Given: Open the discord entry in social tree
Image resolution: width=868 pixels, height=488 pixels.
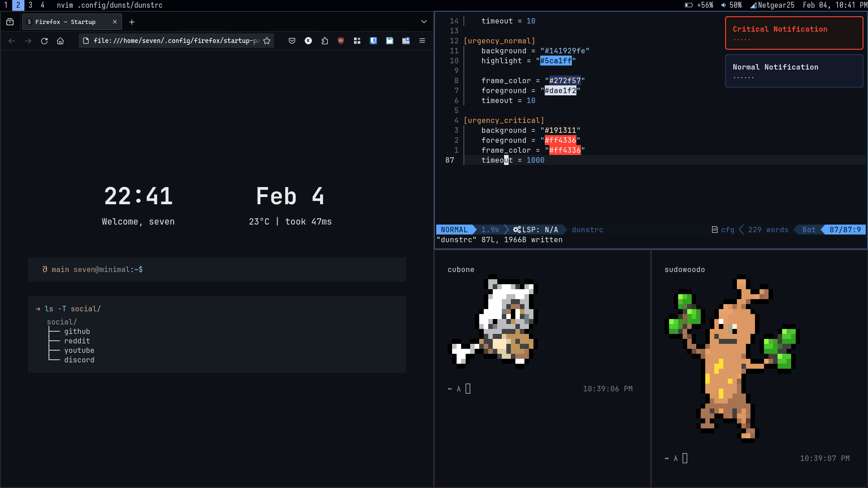Looking at the screenshot, I should tap(80, 360).
